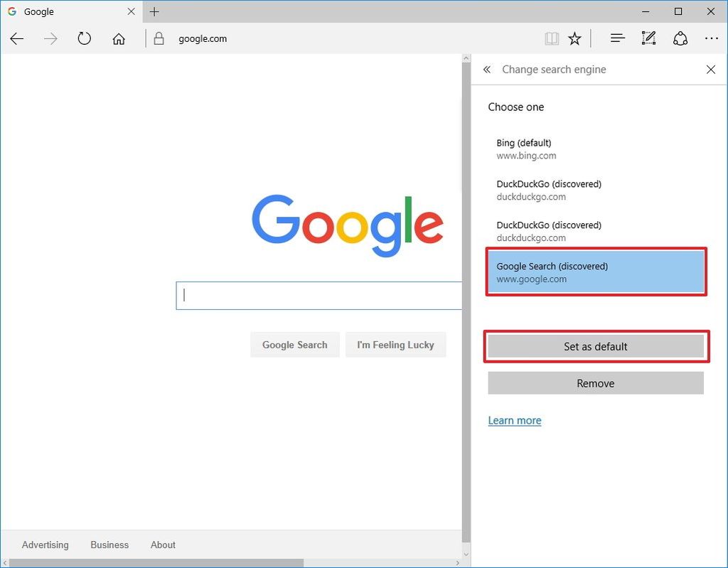Click I'm Feeling Lucky
Screen dimensions: 728x568
coord(395,344)
